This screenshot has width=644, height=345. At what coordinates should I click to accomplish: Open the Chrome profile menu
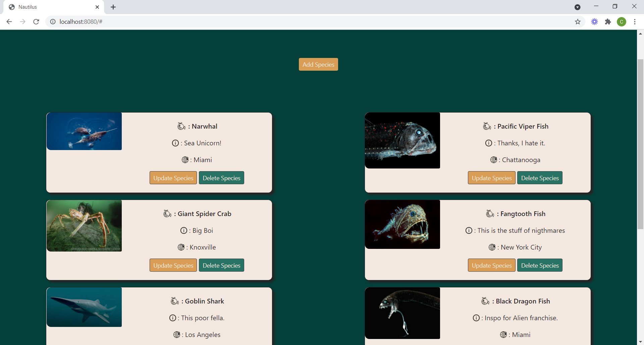[x=622, y=21]
